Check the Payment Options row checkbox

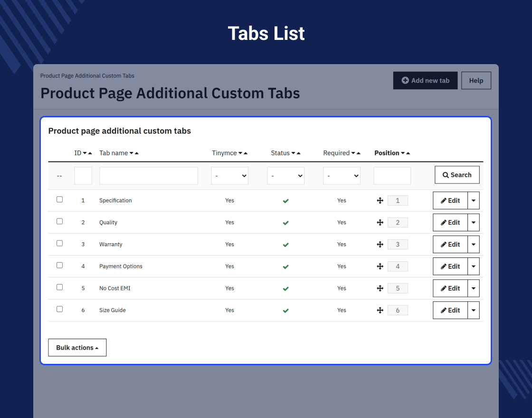(x=60, y=266)
